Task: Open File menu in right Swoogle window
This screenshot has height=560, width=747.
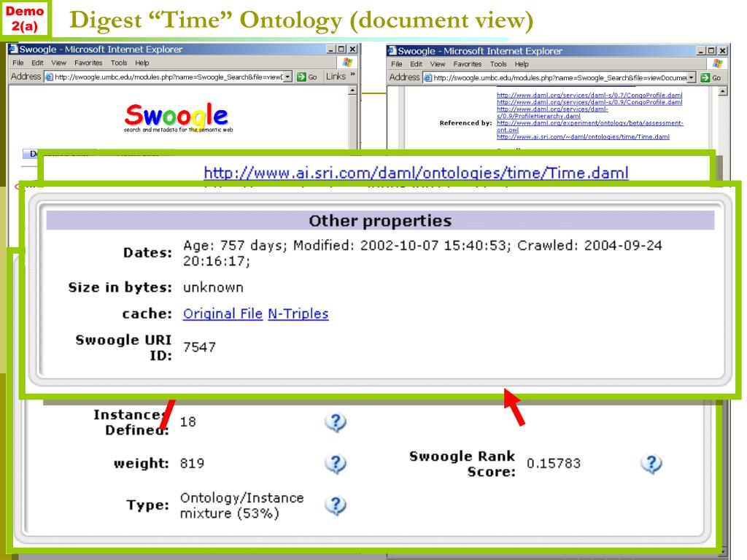Action: pos(397,64)
